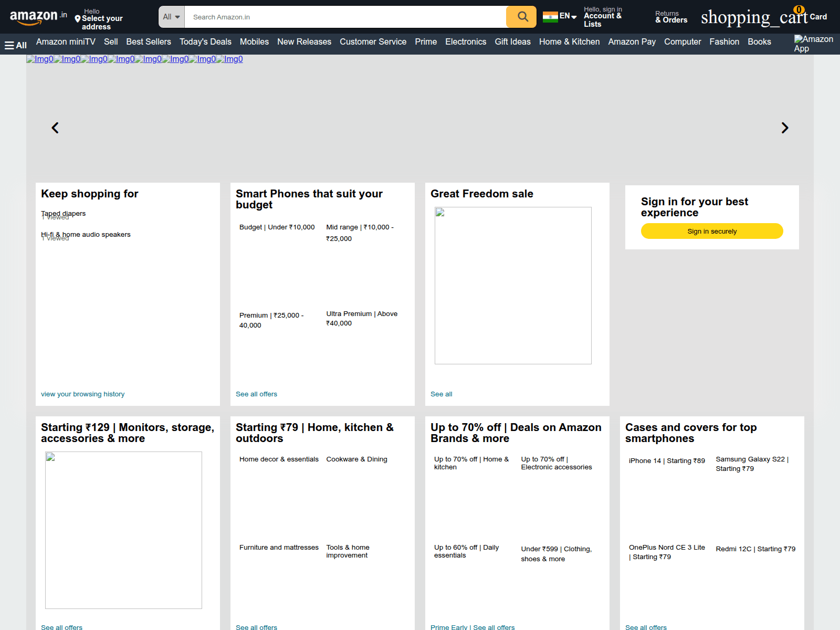Open the first Img0 carousel thumbnail

(x=40, y=59)
